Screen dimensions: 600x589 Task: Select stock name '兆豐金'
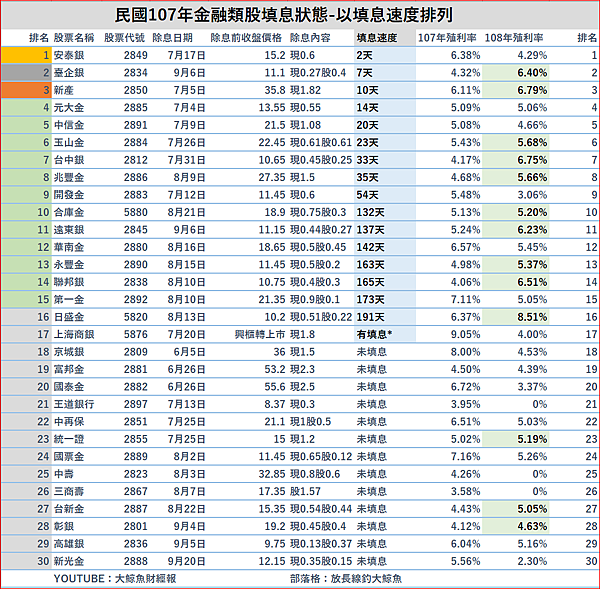click(69, 178)
